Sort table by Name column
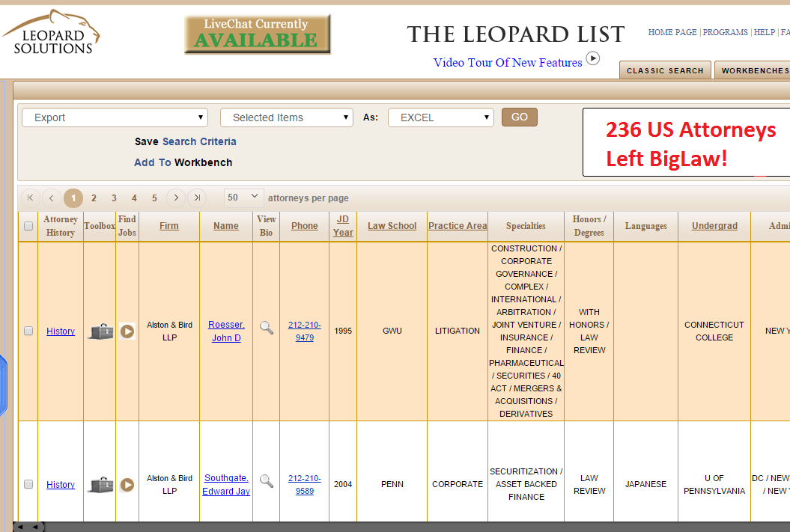Screen dimensions: 790x532 (225, 226)
